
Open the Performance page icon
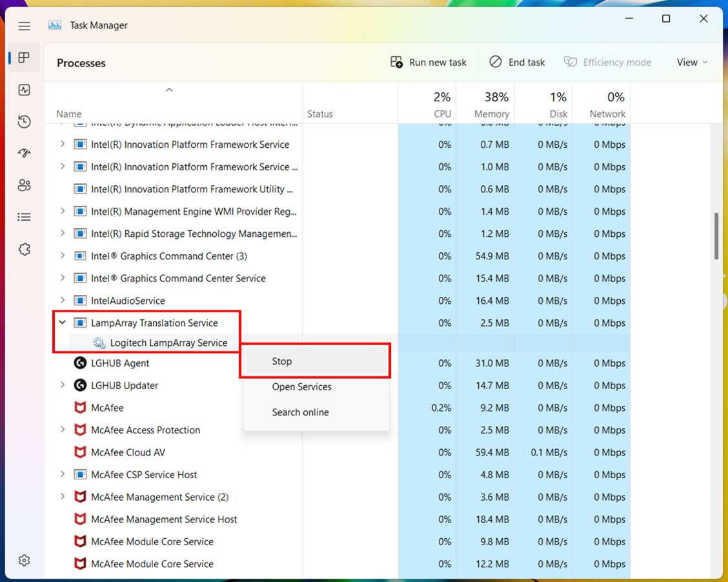click(x=24, y=90)
